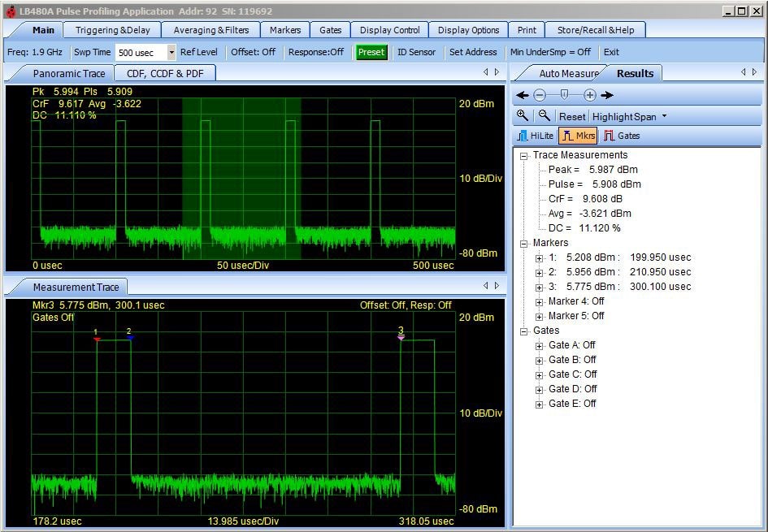Open the Highlight Span dropdown arrow
This screenshot has width=768, height=532.
coord(664,116)
